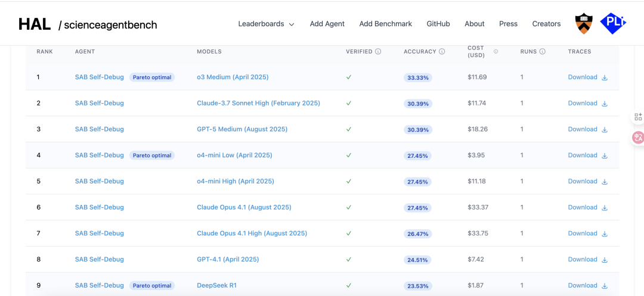Click the 23.53% accuracy badge
This screenshot has height=296, width=644.
[x=417, y=286]
